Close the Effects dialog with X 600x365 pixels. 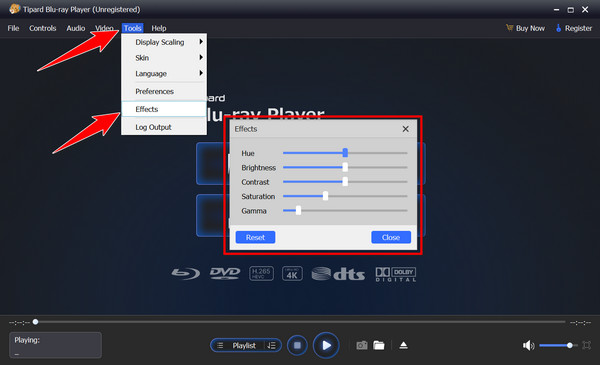click(x=406, y=129)
